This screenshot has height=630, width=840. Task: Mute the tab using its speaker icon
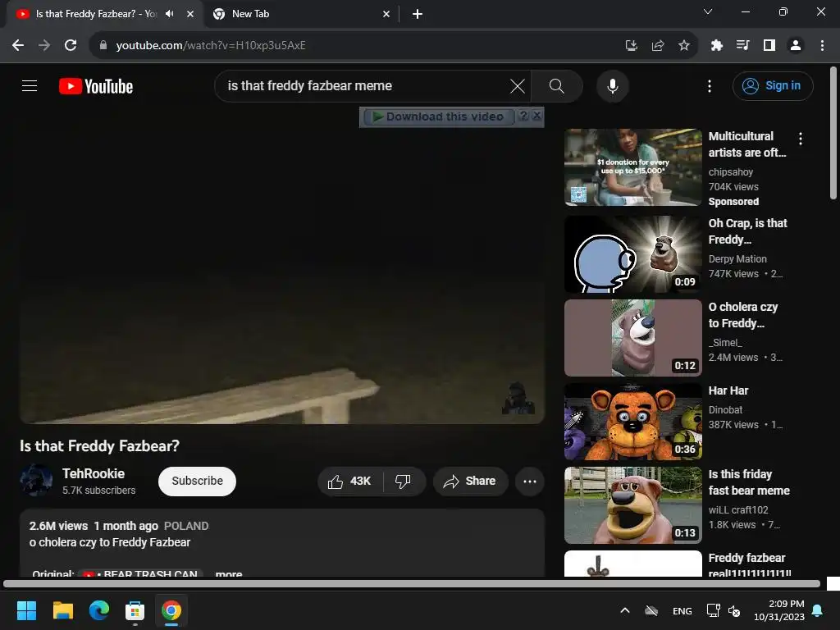[x=170, y=14]
